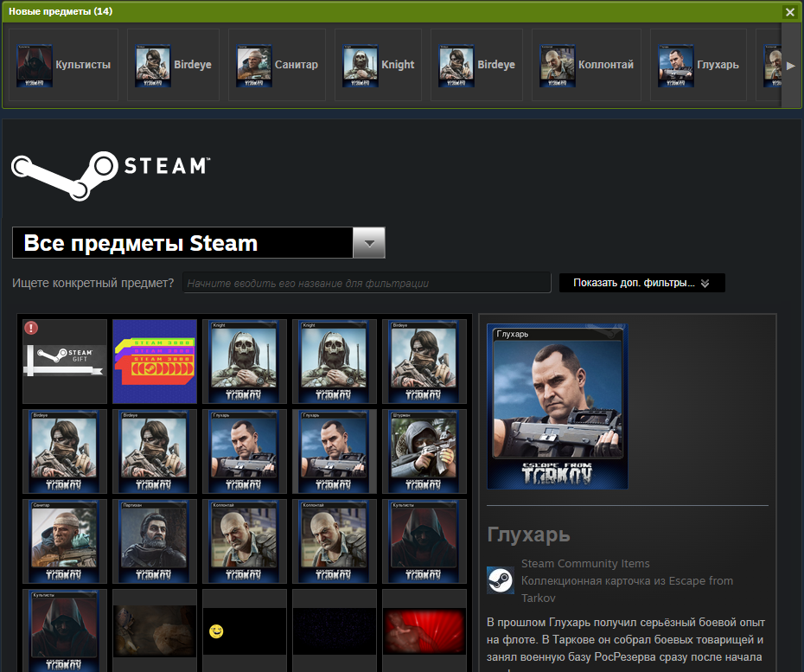Open the Все предметы Steam dropdown

point(199,243)
